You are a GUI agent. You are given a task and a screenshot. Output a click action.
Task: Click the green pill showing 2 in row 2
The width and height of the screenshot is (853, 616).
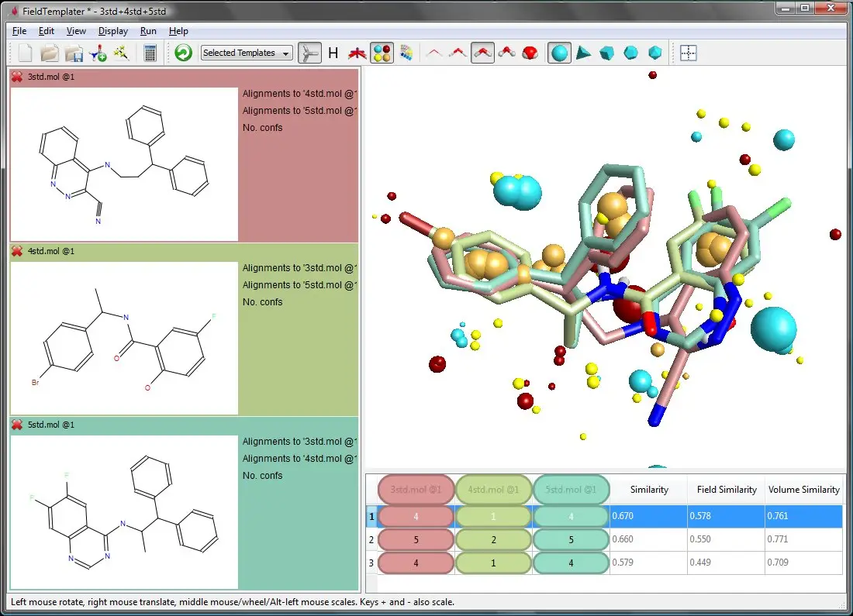(493, 540)
